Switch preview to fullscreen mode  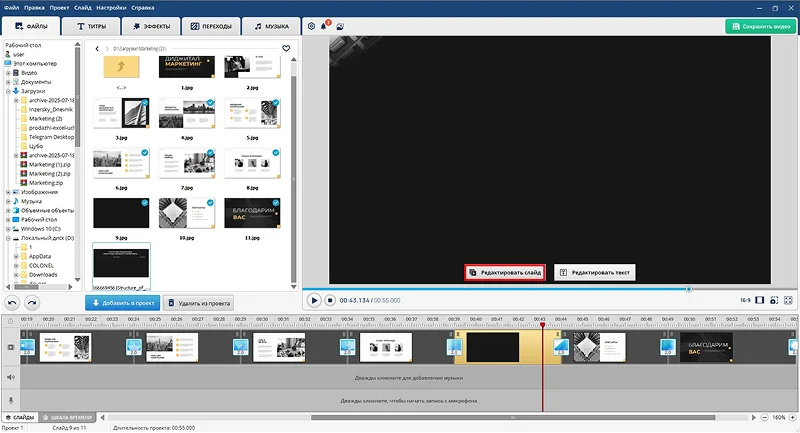(788, 300)
